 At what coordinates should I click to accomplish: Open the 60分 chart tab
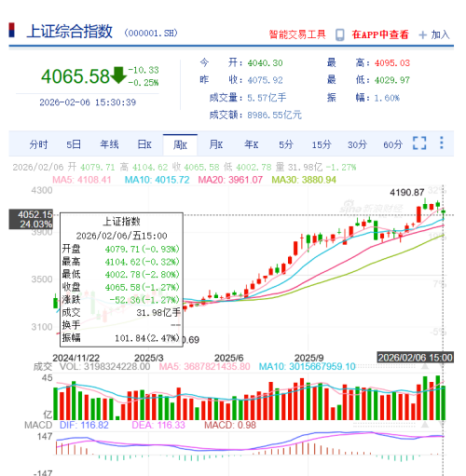coord(392,144)
